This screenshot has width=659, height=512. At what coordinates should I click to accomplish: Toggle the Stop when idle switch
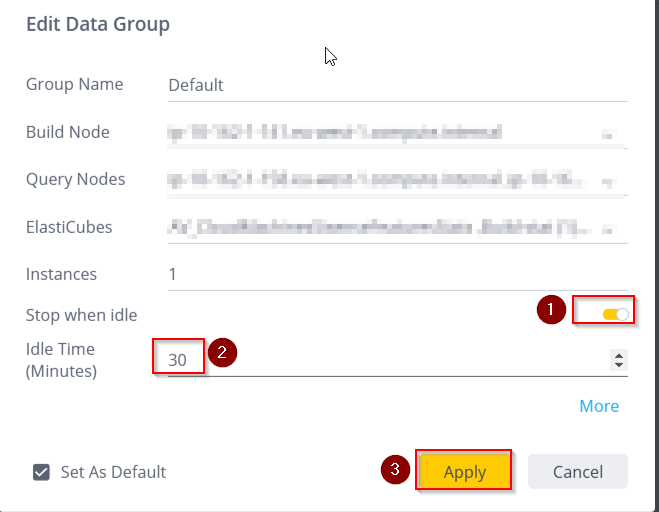[615, 315]
